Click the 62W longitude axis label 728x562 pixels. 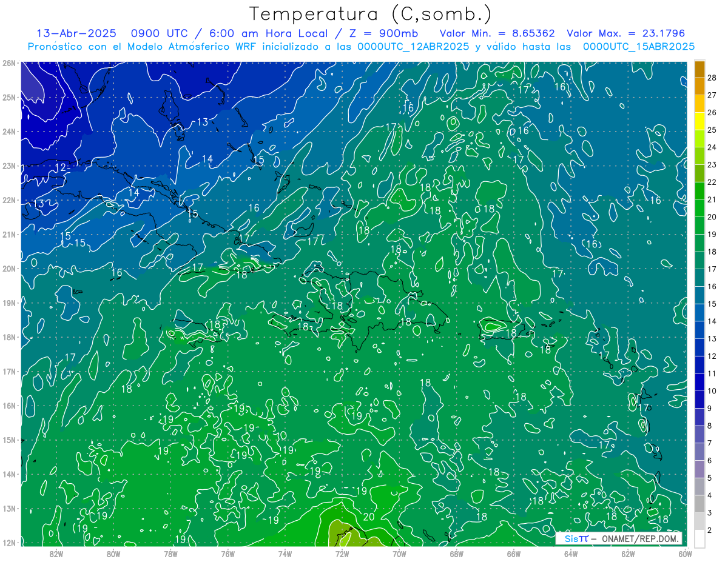(629, 553)
